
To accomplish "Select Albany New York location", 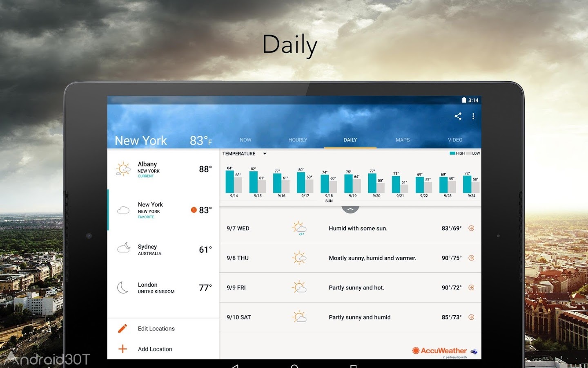I will pyautogui.click(x=163, y=169).
